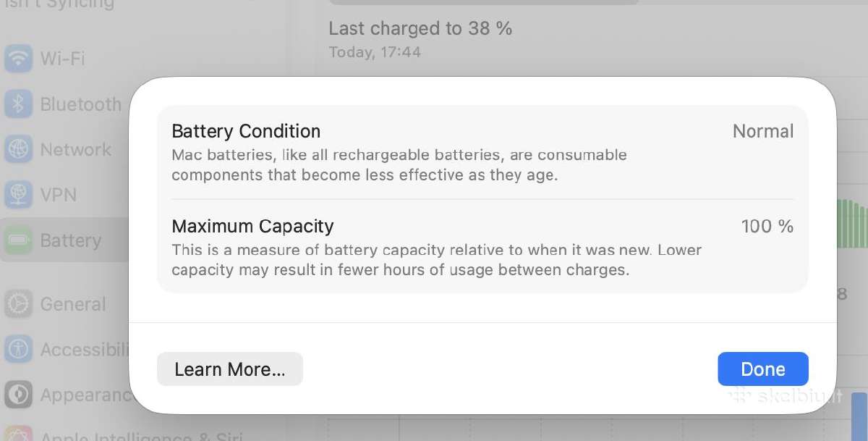This screenshot has height=441, width=868.
Task: Choose the General text label in the sidebar
Action: click(73, 304)
